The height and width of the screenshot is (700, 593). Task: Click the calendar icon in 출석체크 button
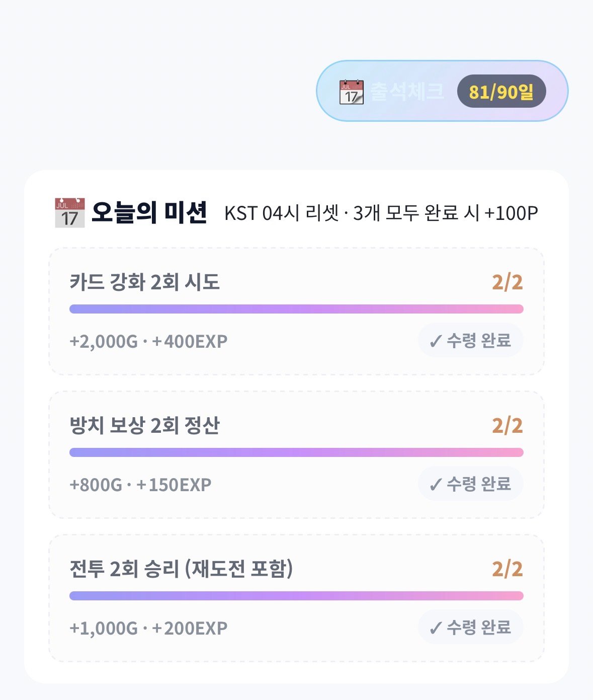[352, 92]
